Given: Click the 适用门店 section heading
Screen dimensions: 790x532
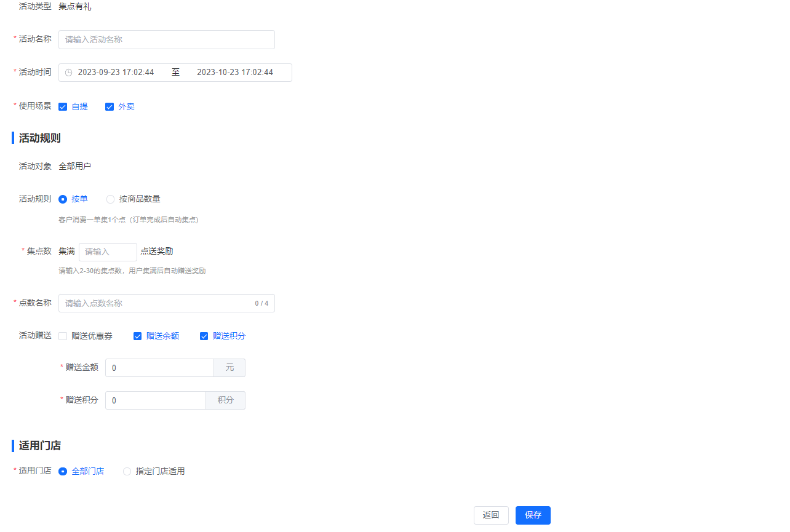Looking at the screenshot, I should pyautogui.click(x=39, y=446).
